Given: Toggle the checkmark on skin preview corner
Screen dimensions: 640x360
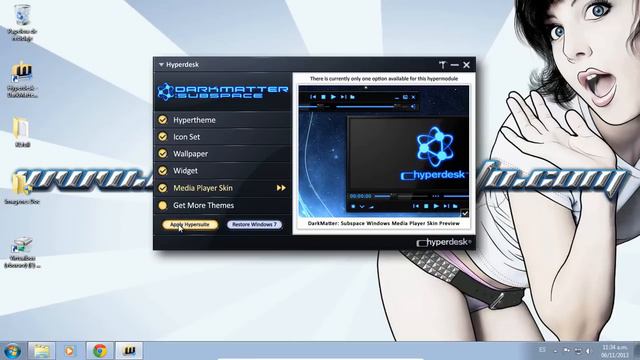Looking at the screenshot, I should 464,213.
